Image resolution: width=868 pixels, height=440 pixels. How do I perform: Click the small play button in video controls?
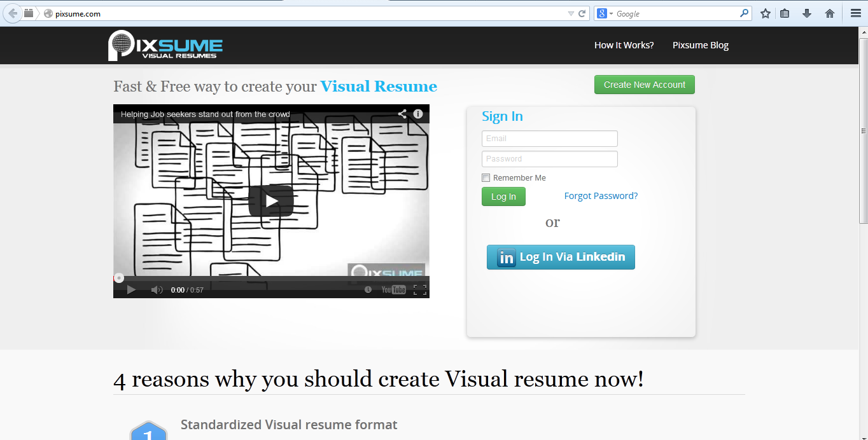(x=131, y=290)
